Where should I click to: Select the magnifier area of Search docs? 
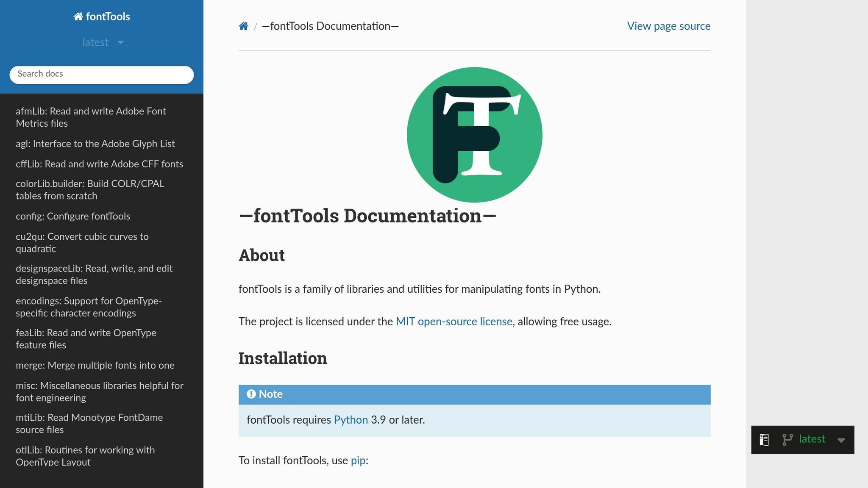(25, 75)
